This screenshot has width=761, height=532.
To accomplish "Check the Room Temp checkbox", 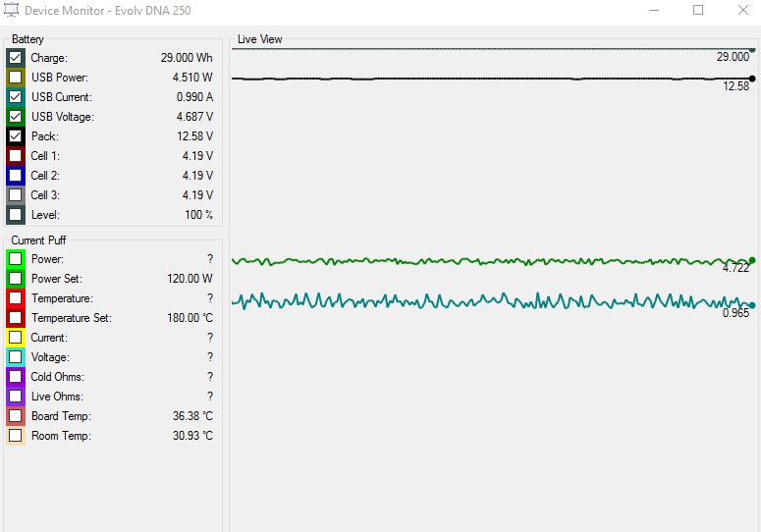I will [x=16, y=436].
